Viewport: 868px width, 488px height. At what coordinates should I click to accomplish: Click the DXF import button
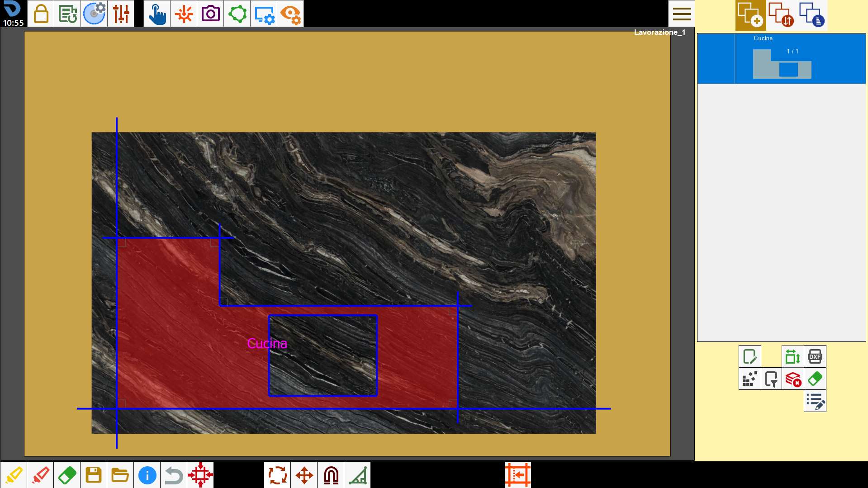pyautogui.click(x=815, y=356)
